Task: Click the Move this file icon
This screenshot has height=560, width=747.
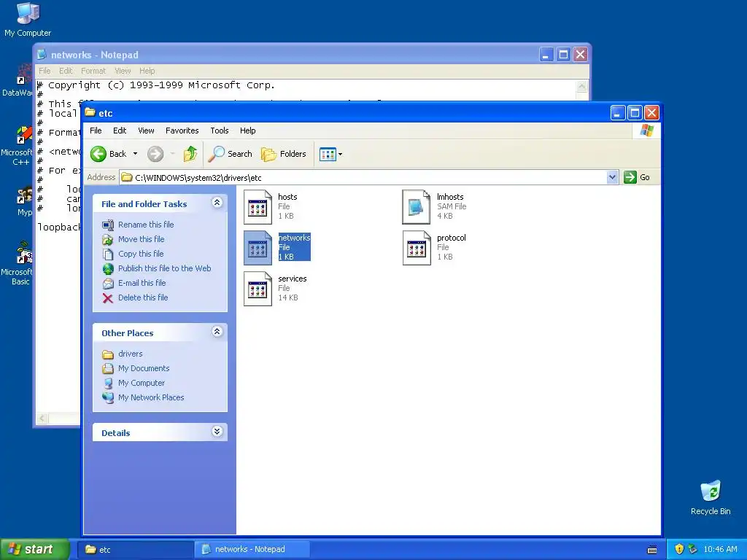Action: tap(108, 239)
